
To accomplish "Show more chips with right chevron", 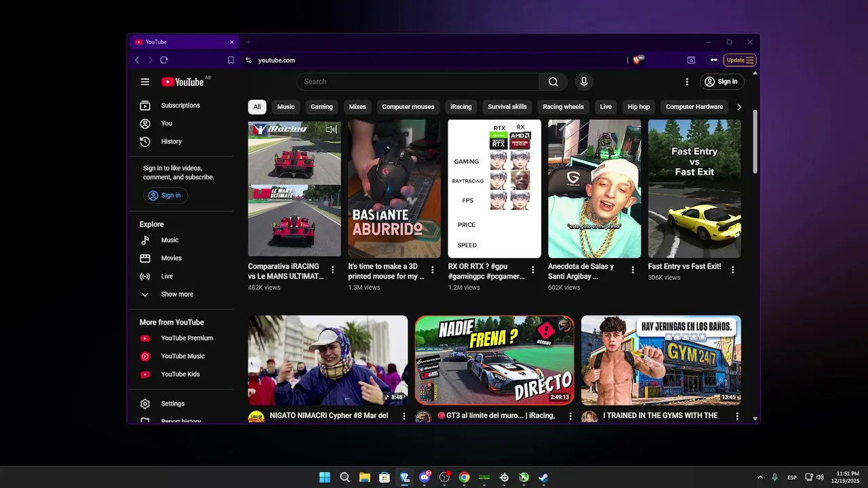I will click(739, 107).
